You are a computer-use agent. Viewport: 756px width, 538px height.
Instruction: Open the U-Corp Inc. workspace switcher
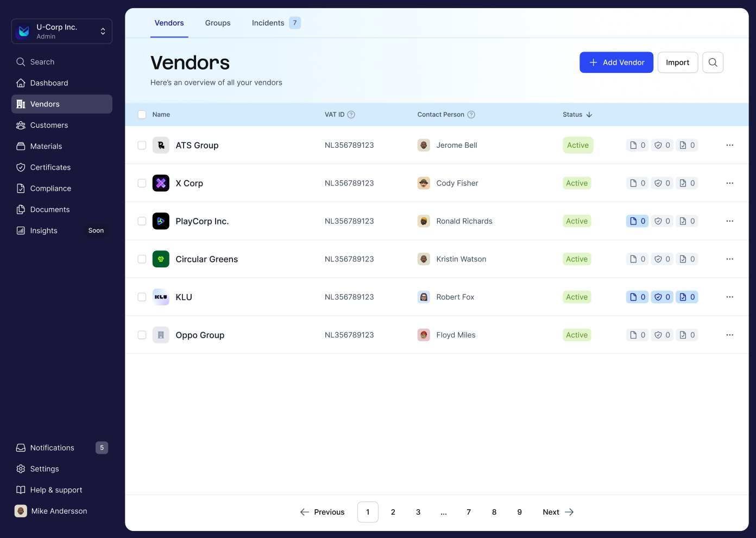point(61,31)
